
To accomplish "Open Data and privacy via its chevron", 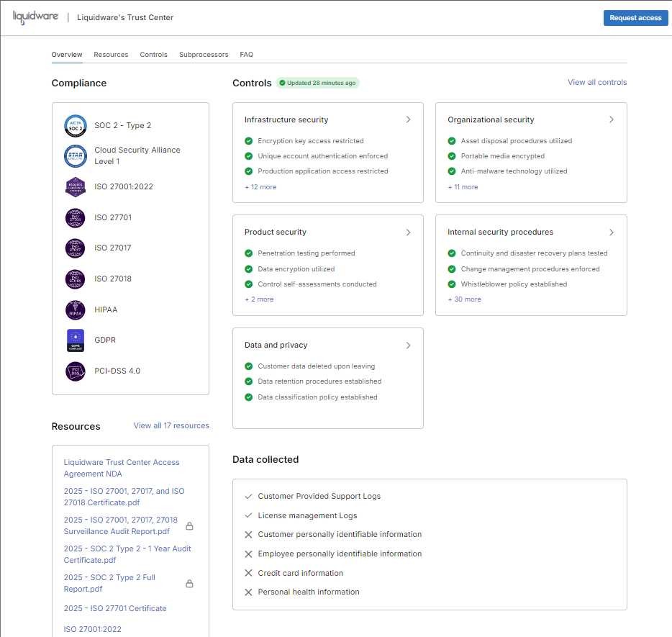I will [408, 345].
